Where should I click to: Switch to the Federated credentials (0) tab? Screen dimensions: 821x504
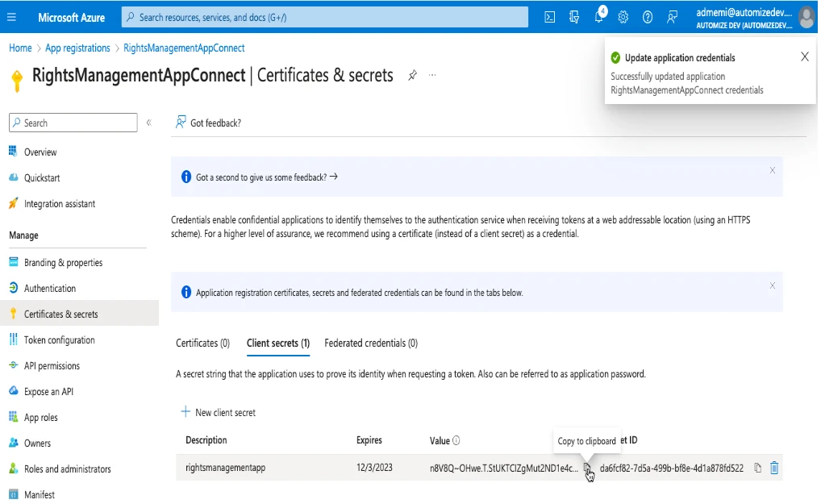coord(371,343)
